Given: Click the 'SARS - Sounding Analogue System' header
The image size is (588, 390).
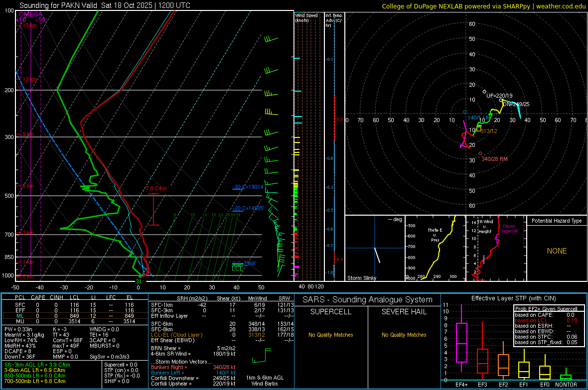Looking at the screenshot, I should tap(368, 300).
